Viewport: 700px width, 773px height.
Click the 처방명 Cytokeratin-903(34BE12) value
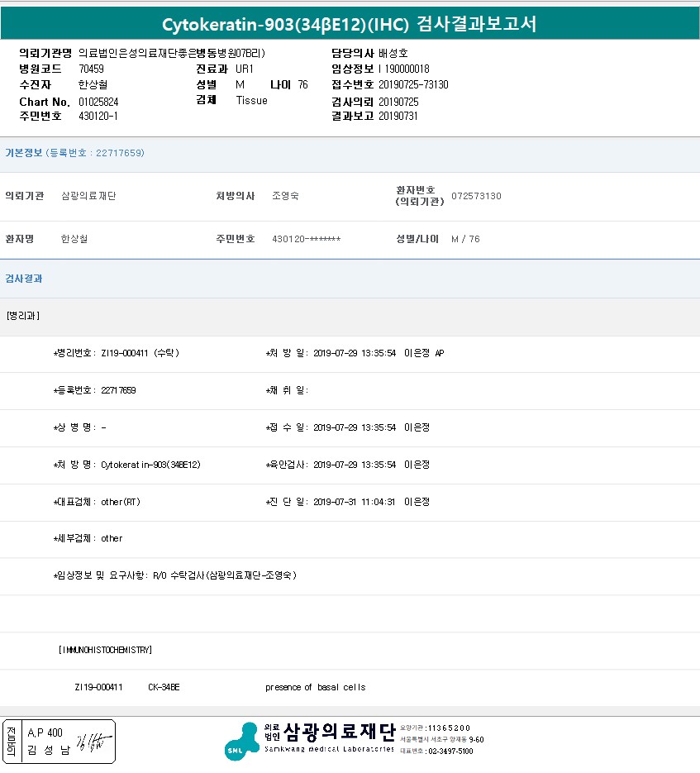tap(150, 465)
